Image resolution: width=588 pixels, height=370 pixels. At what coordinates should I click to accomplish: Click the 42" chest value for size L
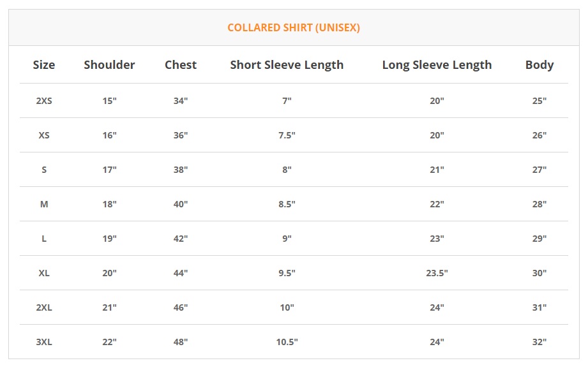181,239
